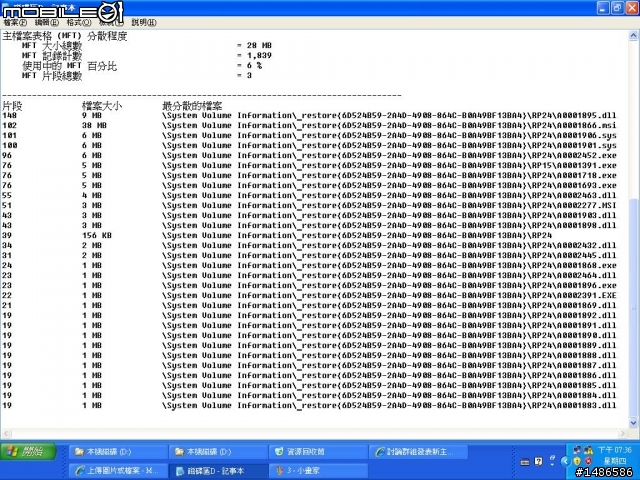Click the MFT usage value 6 %

254,65
